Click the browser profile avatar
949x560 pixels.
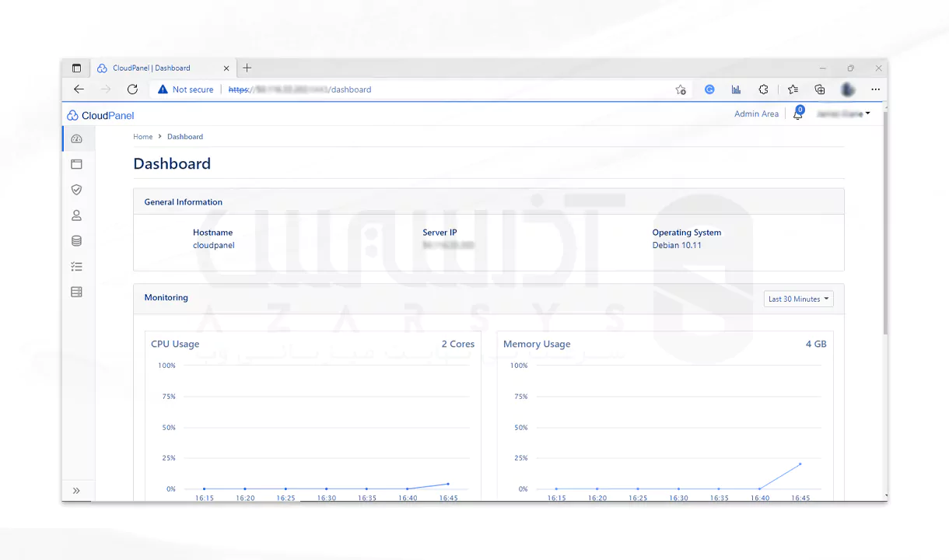[848, 89]
